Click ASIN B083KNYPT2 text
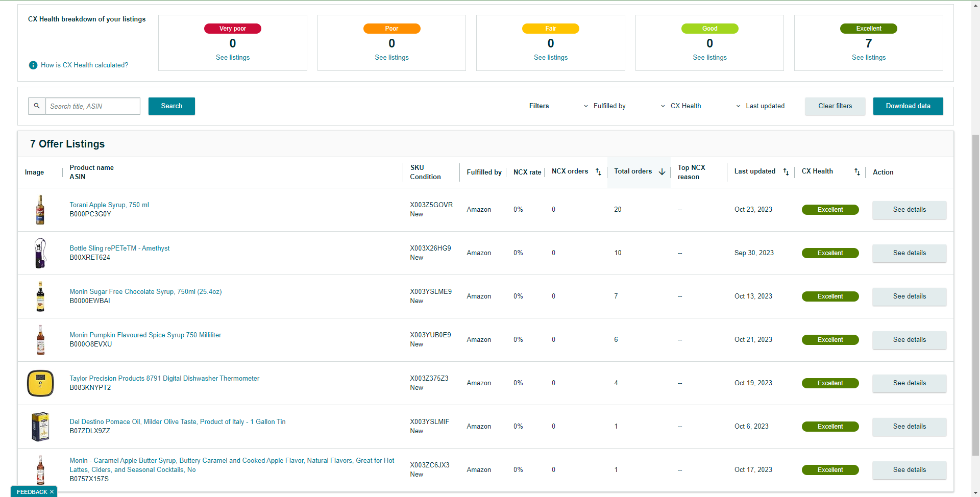The image size is (980, 497). [x=90, y=388]
